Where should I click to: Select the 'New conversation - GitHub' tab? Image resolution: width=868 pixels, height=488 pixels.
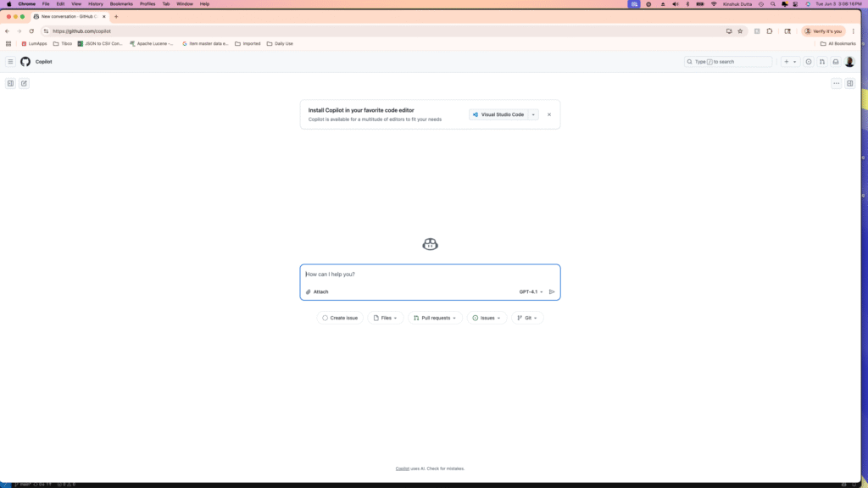(69, 17)
